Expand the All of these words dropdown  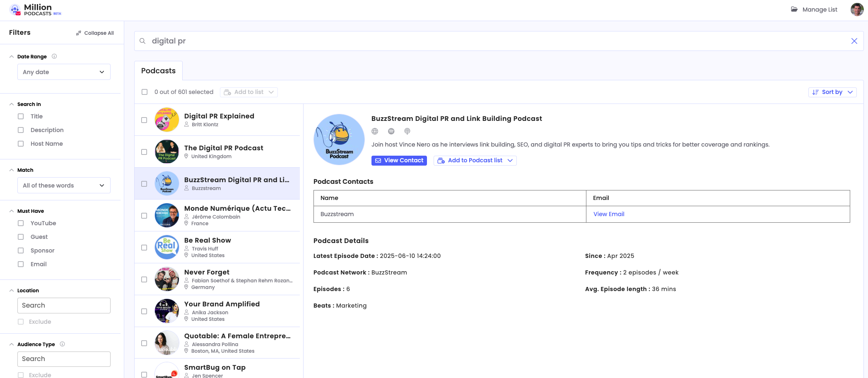(x=64, y=185)
